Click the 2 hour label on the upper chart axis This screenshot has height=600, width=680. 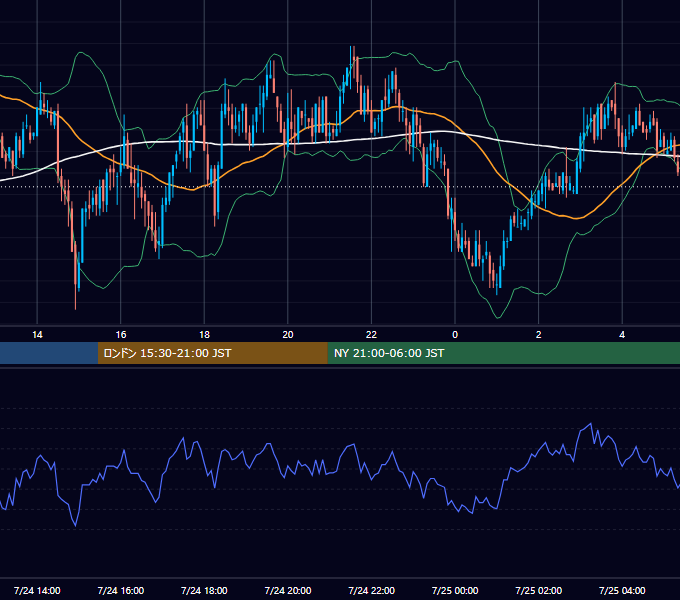pos(539,335)
